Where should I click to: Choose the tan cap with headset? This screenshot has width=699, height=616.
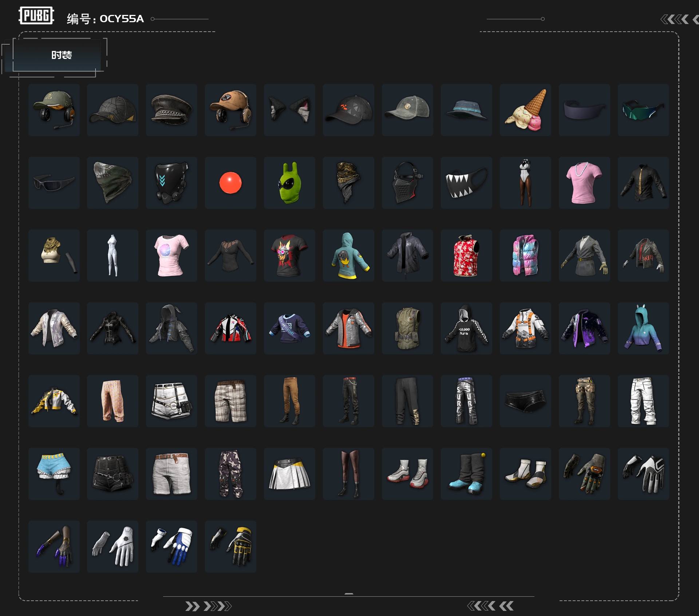click(230, 110)
